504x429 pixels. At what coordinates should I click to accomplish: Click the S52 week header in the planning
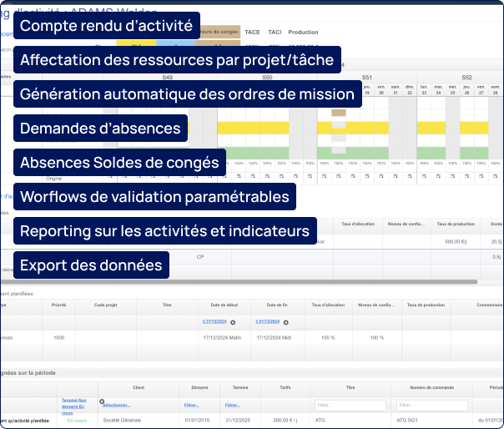[466, 77]
